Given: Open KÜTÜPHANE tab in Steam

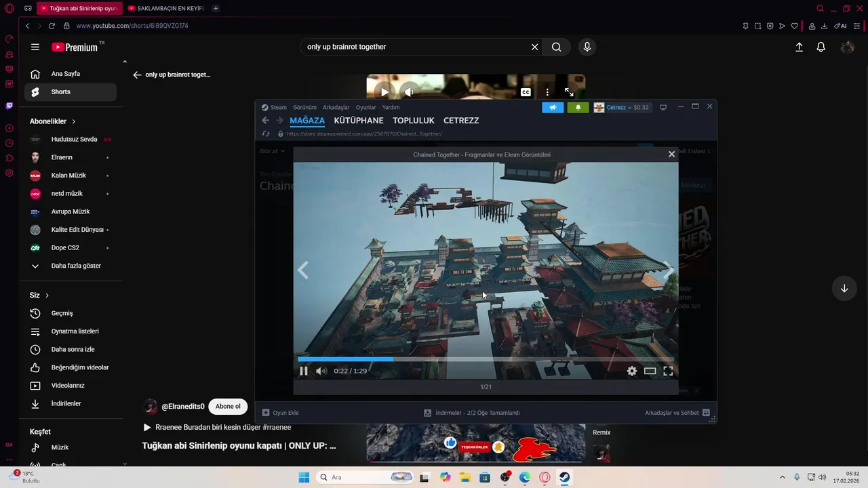Looking at the screenshot, I should pyautogui.click(x=359, y=120).
